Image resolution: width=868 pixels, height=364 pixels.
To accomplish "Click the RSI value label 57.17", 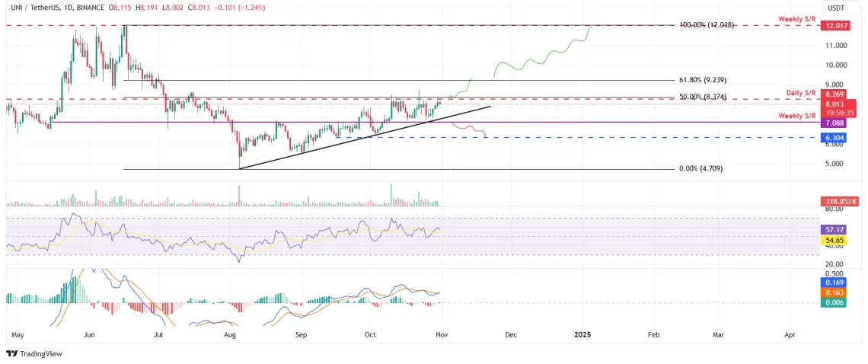I will (833, 228).
